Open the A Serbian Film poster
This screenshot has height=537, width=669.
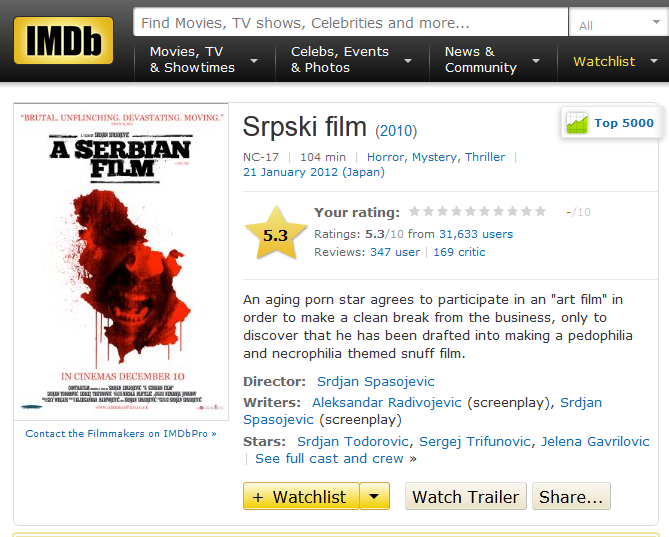(x=121, y=262)
